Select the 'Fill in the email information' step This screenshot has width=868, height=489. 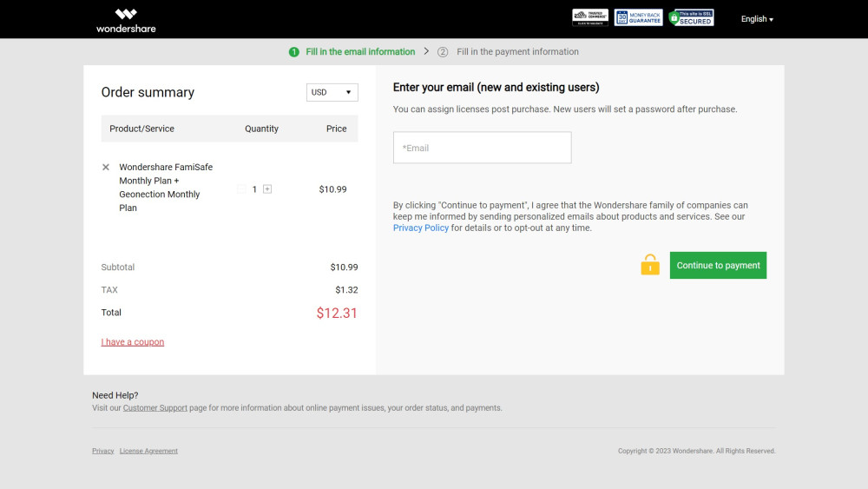click(359, 52)
